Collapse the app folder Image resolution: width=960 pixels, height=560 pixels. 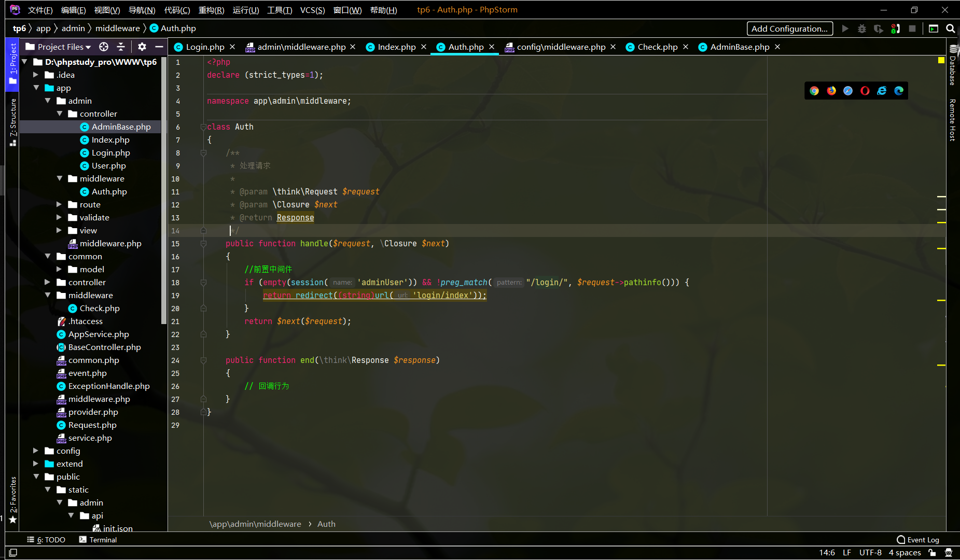(x=36, y=88)
